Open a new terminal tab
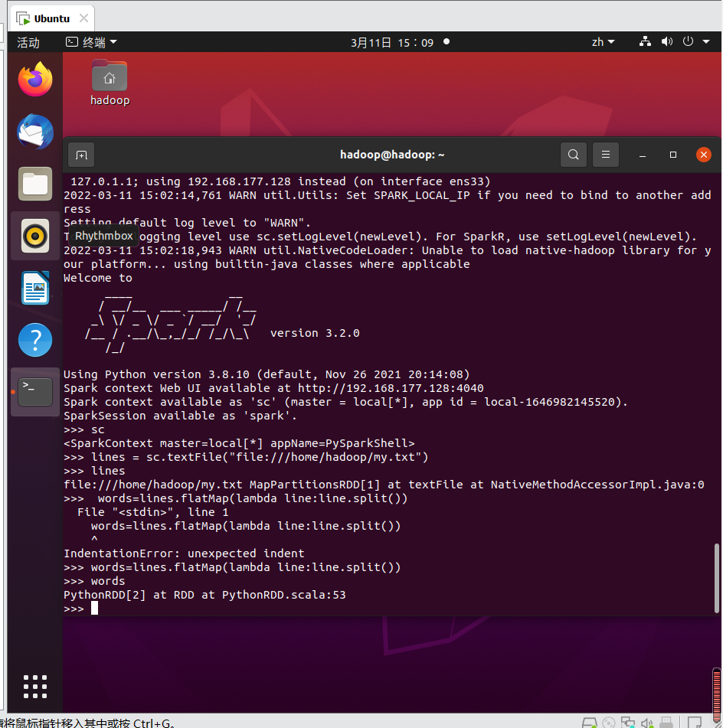This screenshot has width=723, height=728. coord(81,155)
